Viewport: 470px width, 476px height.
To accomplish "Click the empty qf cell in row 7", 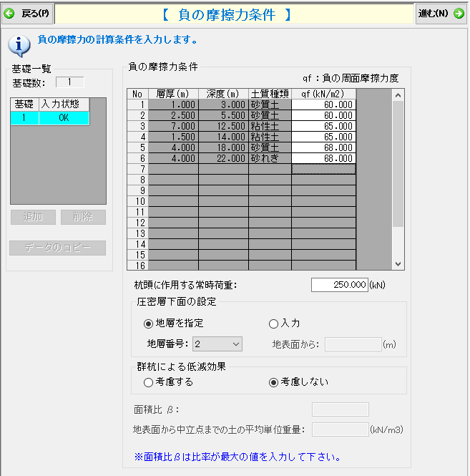I will (323, 169).
